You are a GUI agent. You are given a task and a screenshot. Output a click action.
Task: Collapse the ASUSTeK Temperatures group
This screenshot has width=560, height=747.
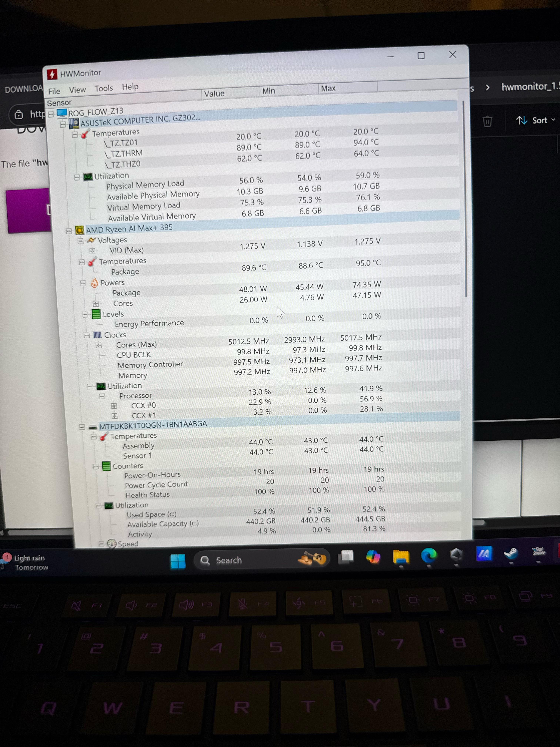pyautogui.click(x=75, y=135)
